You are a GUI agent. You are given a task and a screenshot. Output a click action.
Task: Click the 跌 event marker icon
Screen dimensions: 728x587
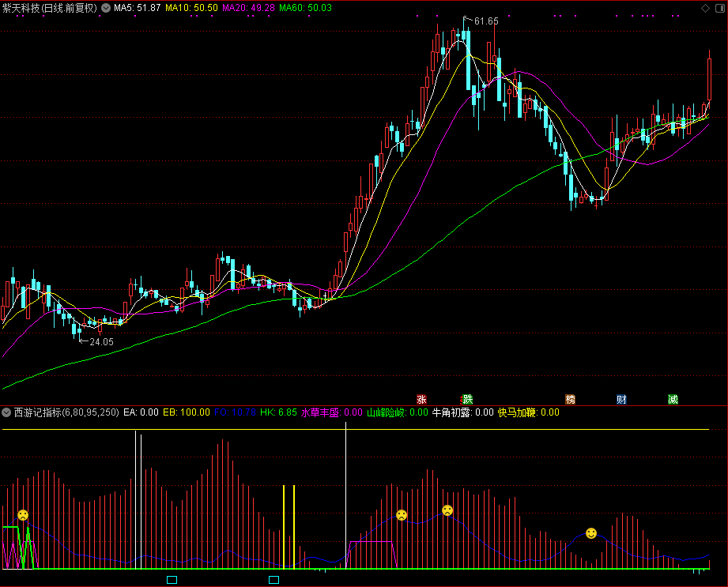pyautogui.click(x=466, y=399)
